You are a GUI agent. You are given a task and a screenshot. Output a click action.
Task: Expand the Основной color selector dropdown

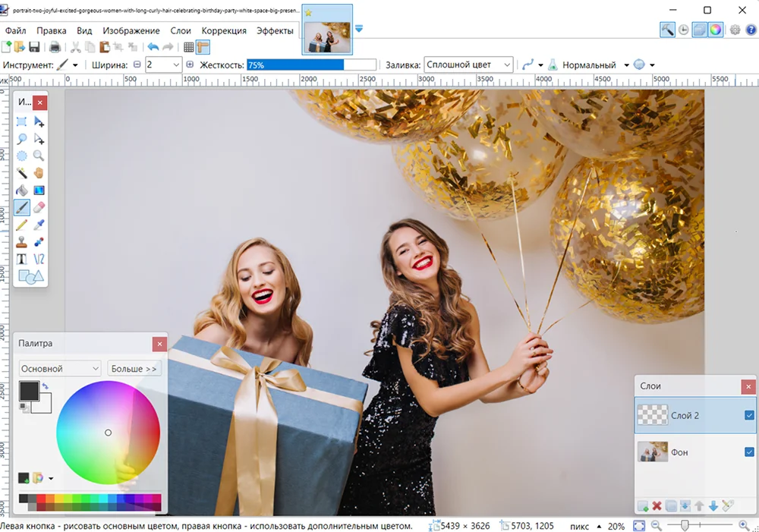pos(59,368)
